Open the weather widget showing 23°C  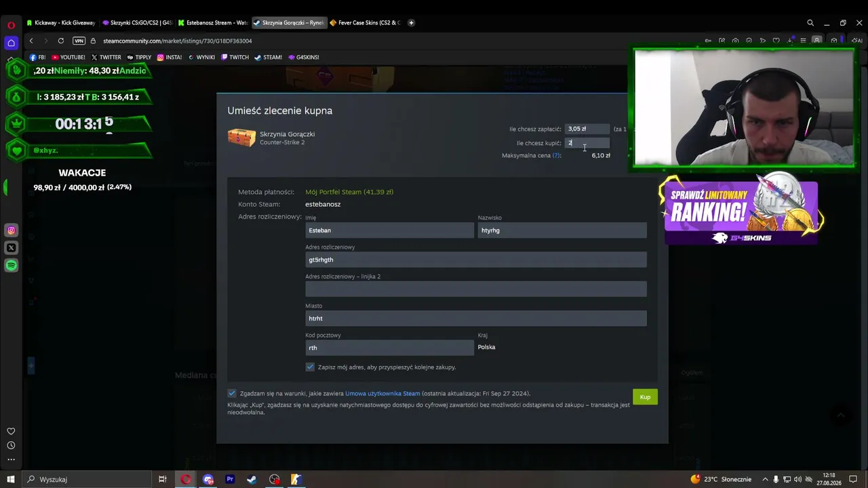[x=720, y=479]
